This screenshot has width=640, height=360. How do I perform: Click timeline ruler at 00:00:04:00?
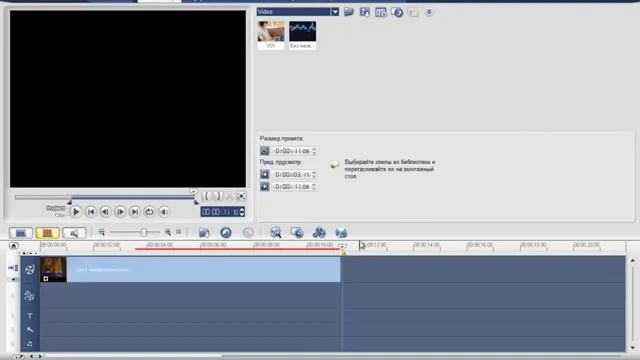(160, 245)
